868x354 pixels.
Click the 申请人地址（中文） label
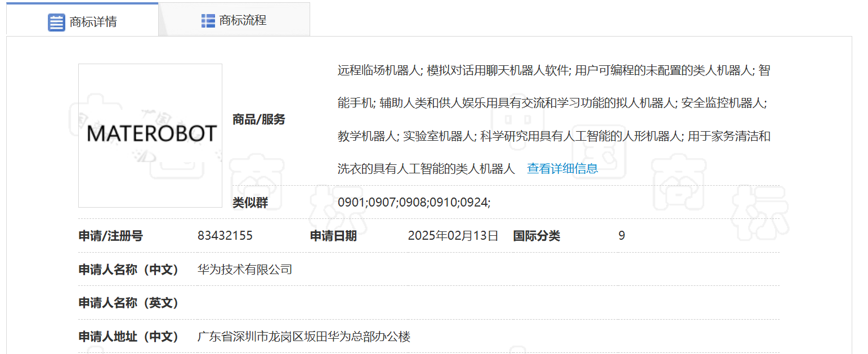click(x=129, y=337)
